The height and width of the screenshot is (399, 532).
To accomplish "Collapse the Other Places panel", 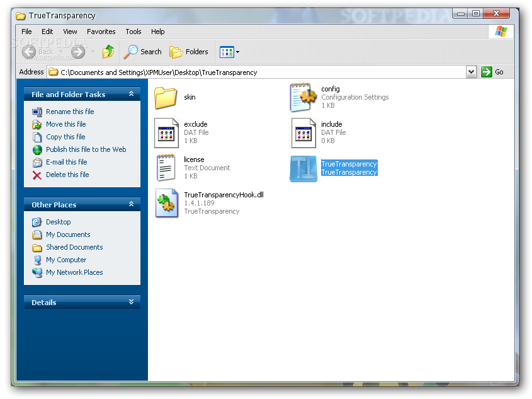I will coord(132,204).
